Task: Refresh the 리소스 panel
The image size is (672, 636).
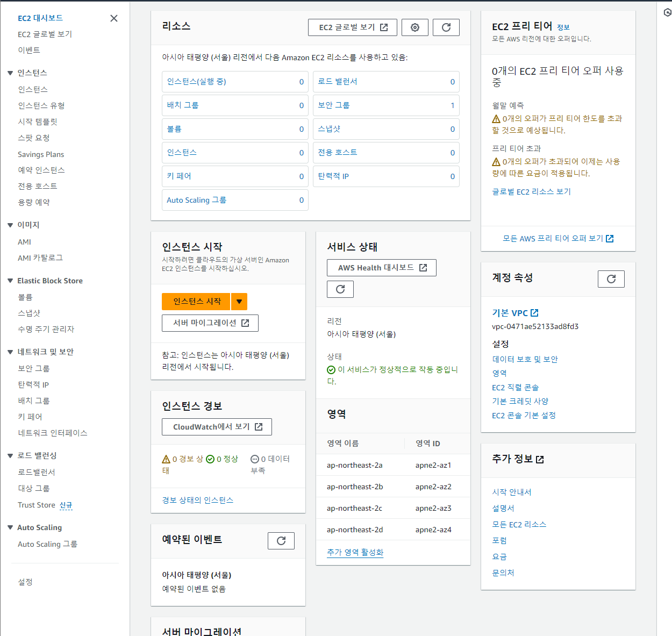Action: 446,27
